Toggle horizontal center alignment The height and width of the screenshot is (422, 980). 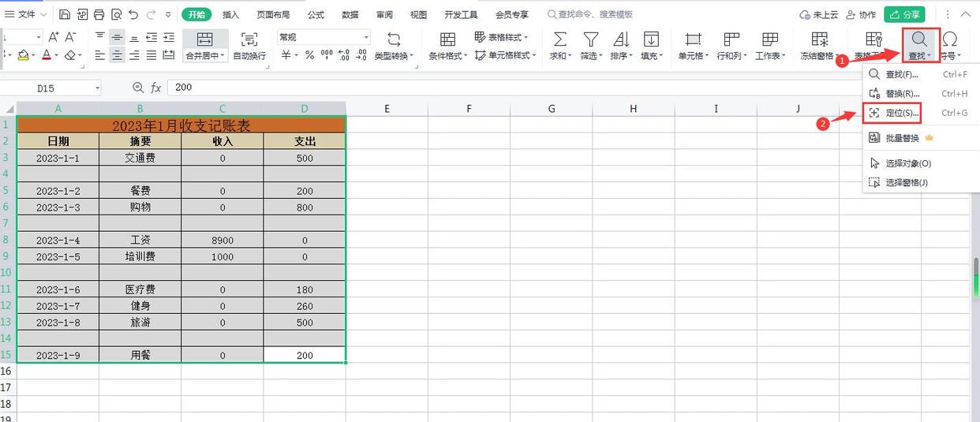(117, 55)
